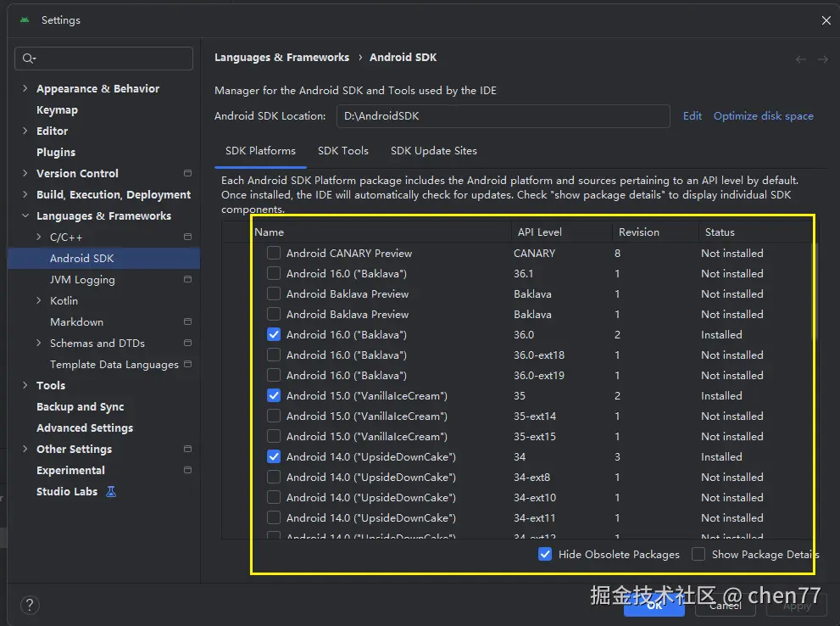The image size is (840, 626).
Task: Open Markdown settings
Action: [76, 321]
